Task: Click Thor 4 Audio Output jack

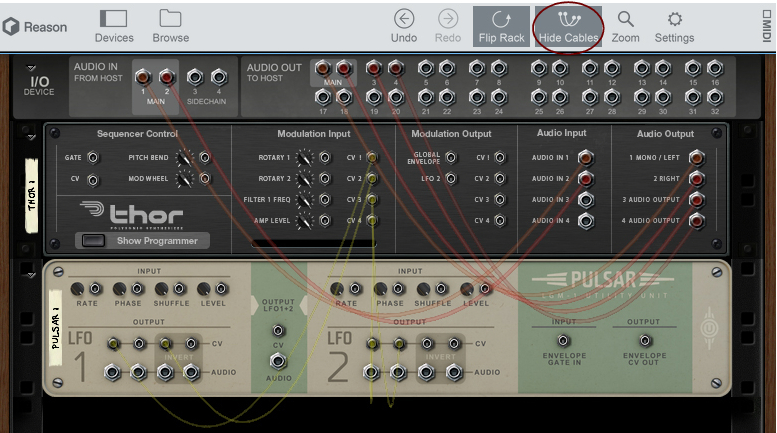Action: click(x=696, y=221)
